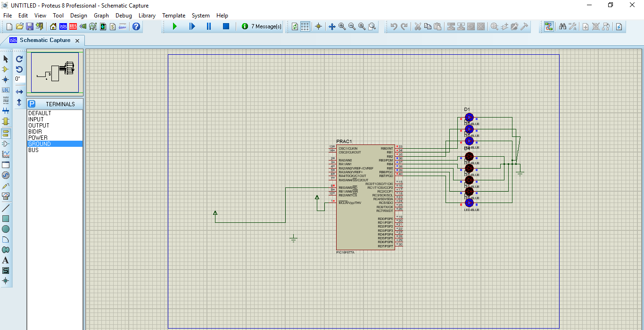
Task: Undo the last change
Action: (394, 26)
